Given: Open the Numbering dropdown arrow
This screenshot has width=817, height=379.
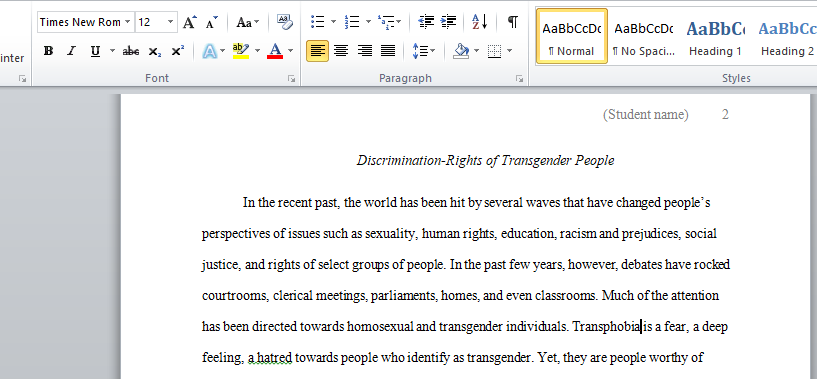Looking at the screenshot, I should [368, 22].
